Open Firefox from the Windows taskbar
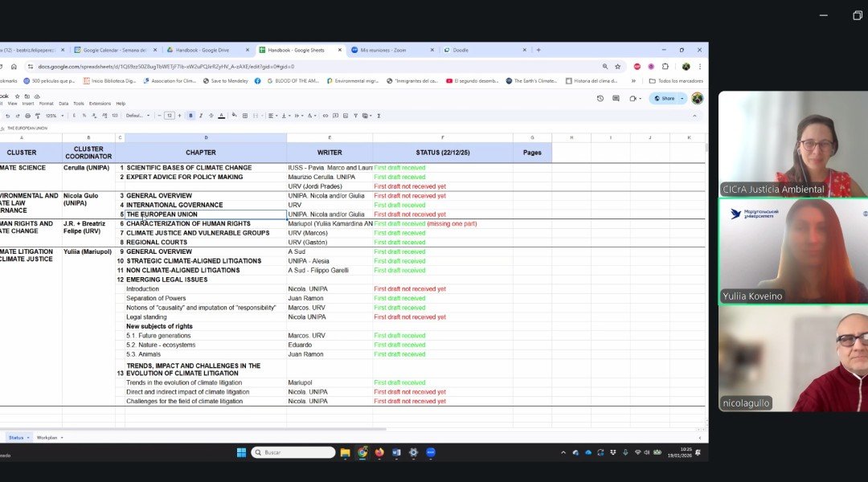The image size is (868, 482). click(379, 452)
